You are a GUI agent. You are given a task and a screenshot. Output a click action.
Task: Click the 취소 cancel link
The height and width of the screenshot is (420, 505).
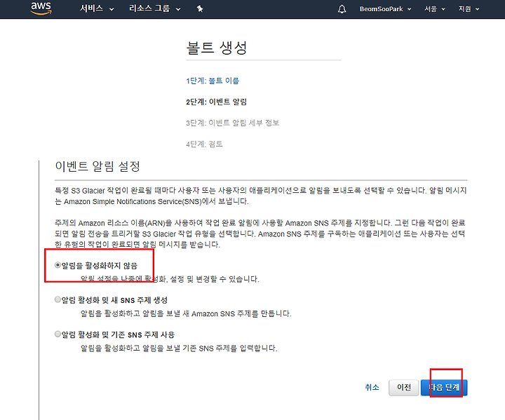coord(372,387)
